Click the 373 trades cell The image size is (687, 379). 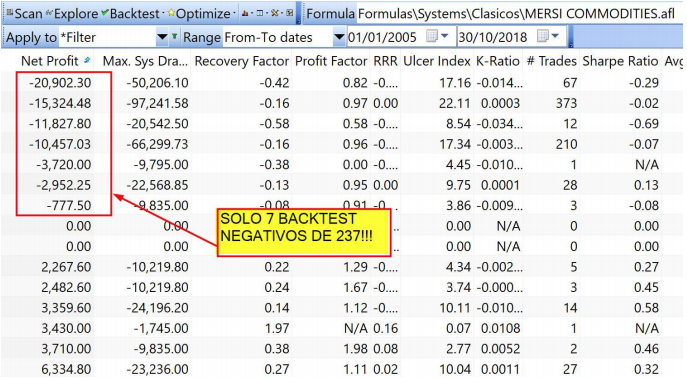point(566,103)
